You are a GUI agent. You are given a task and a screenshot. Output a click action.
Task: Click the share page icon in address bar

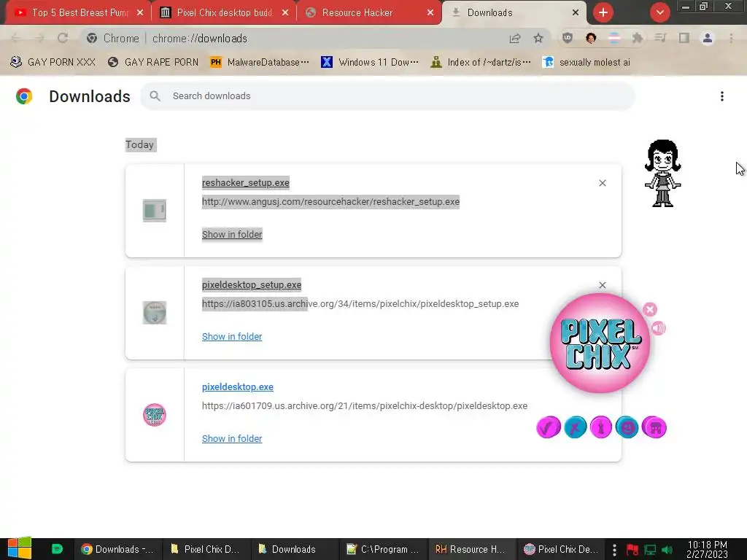pos(515,38)
